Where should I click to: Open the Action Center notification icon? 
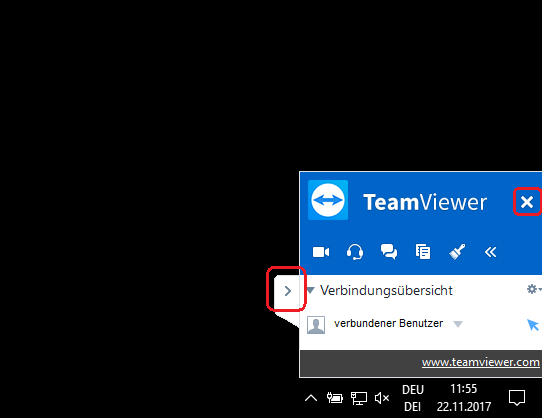tap(517, 398)
